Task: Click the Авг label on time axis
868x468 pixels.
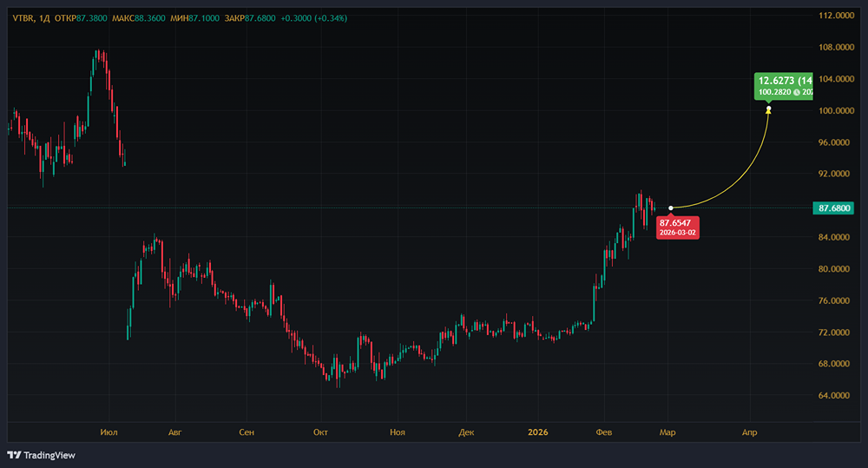Action: 175,432
